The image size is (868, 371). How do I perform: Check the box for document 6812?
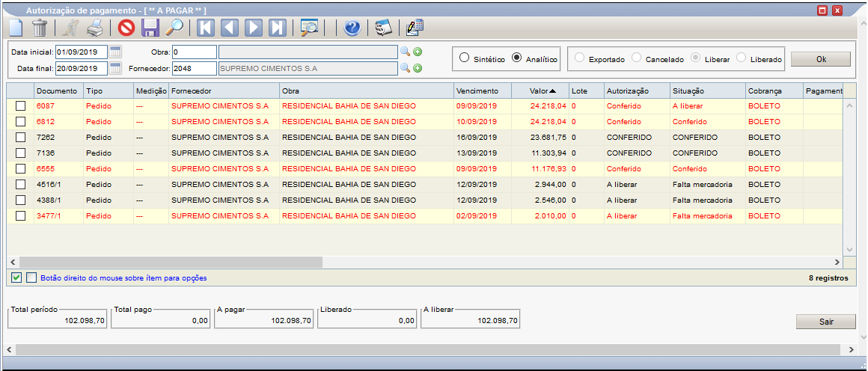[x=20, y=121]
